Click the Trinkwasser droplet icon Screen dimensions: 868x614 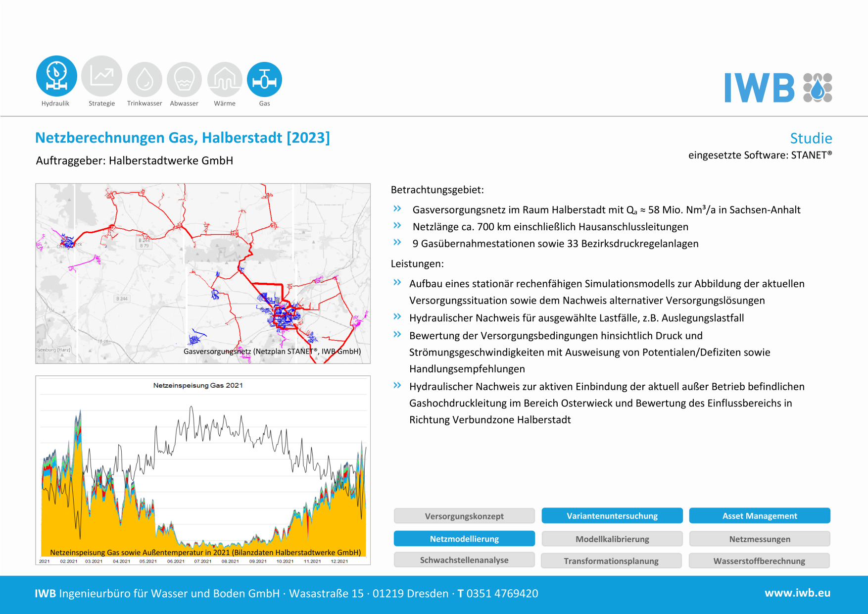click(x=145, y=79)
